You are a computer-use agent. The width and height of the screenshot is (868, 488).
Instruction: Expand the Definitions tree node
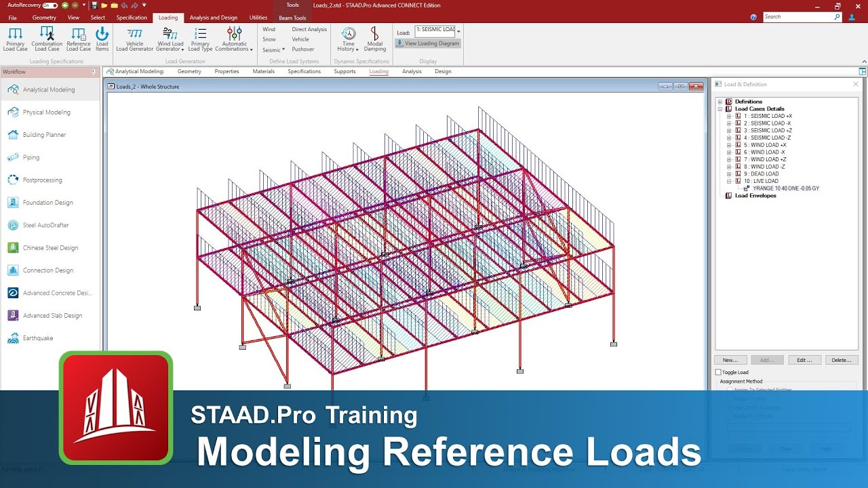click(x=720, y=102)
